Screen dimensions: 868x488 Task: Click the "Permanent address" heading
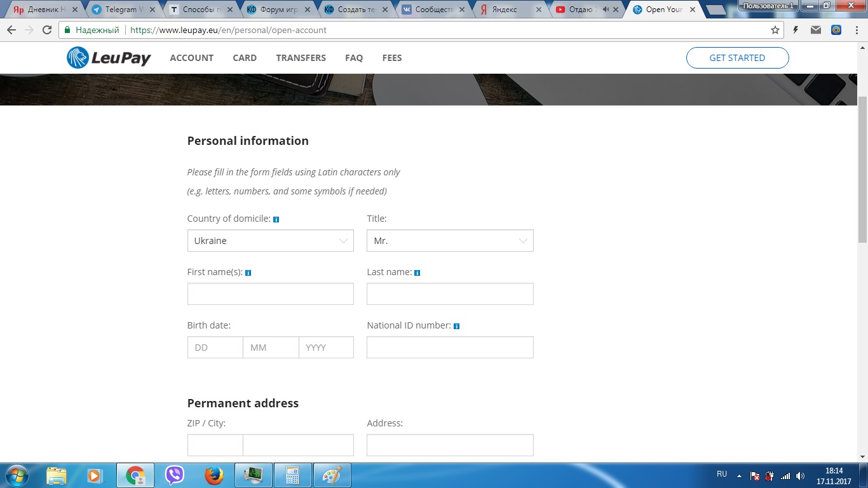243,403
